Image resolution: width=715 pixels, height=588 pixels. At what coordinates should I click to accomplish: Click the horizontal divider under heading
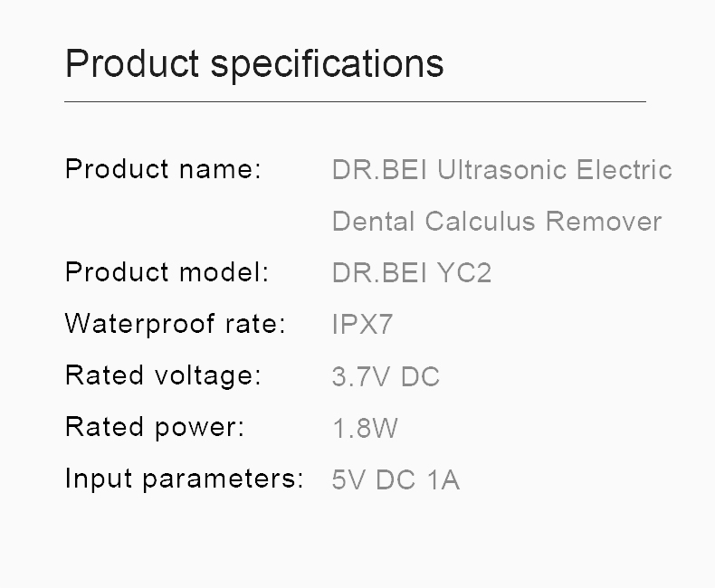coord(355,102)
